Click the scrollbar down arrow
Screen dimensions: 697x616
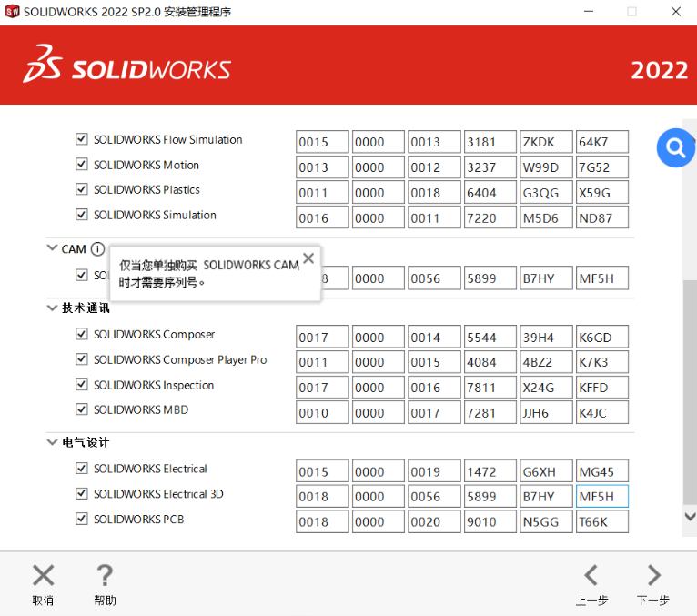point(690,517)
